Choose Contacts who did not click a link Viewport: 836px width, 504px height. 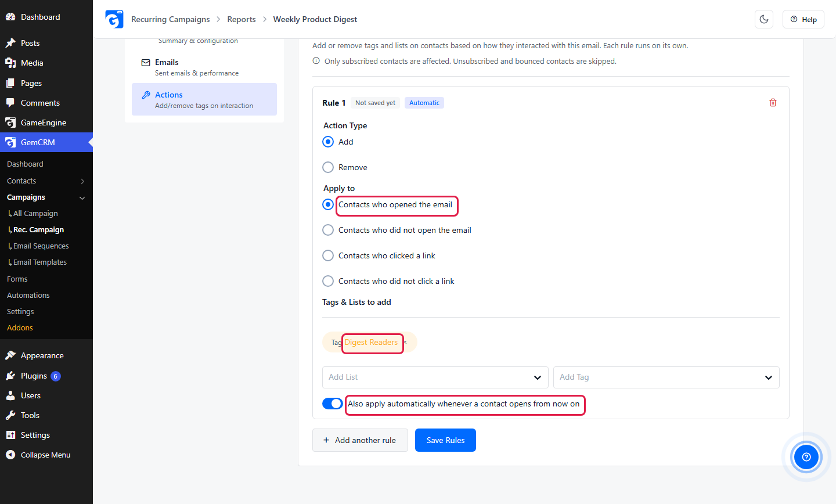(328, 281)
